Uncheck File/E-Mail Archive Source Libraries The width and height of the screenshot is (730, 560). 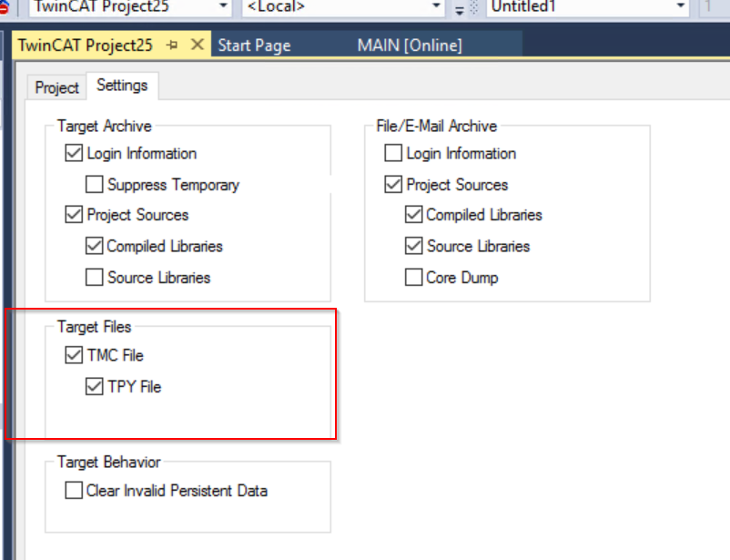tap(413, 246)
